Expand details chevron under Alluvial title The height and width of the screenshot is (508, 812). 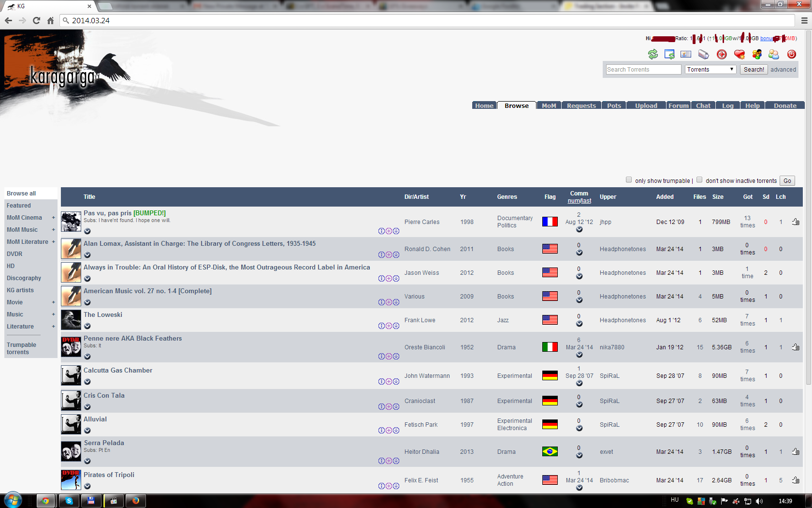87,431
